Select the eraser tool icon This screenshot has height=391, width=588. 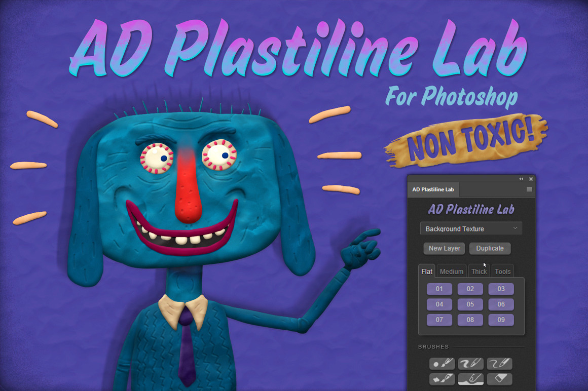(x=499, y=378)
